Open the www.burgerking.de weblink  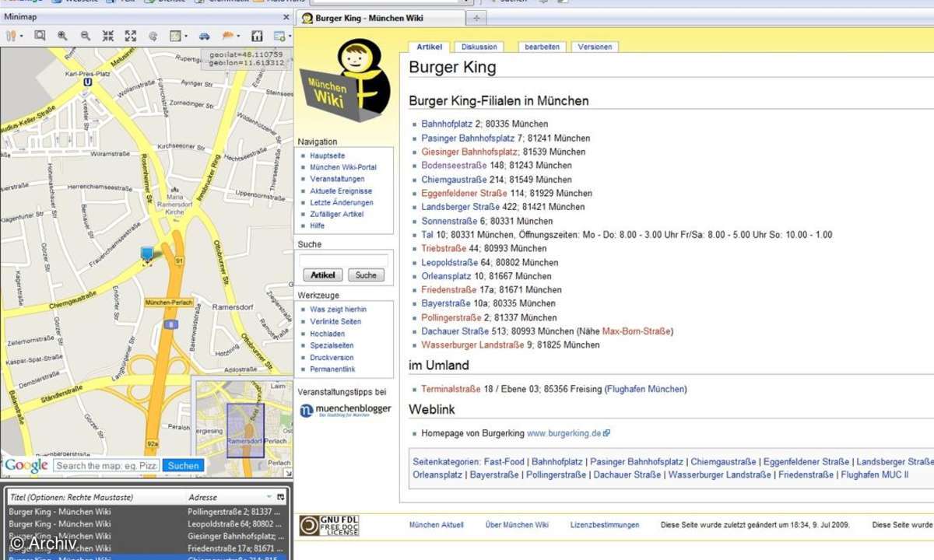[x=564, y=433]
